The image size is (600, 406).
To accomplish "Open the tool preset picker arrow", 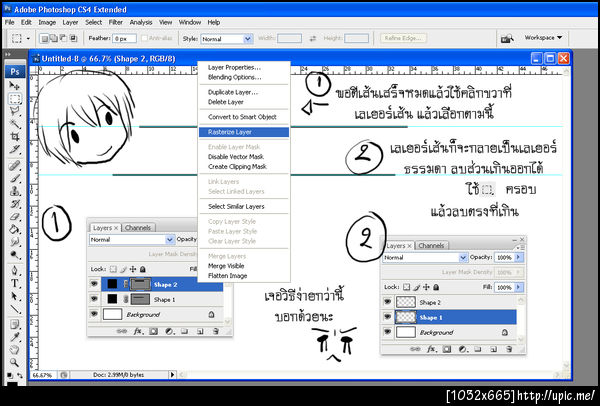I will click(28, 38).
